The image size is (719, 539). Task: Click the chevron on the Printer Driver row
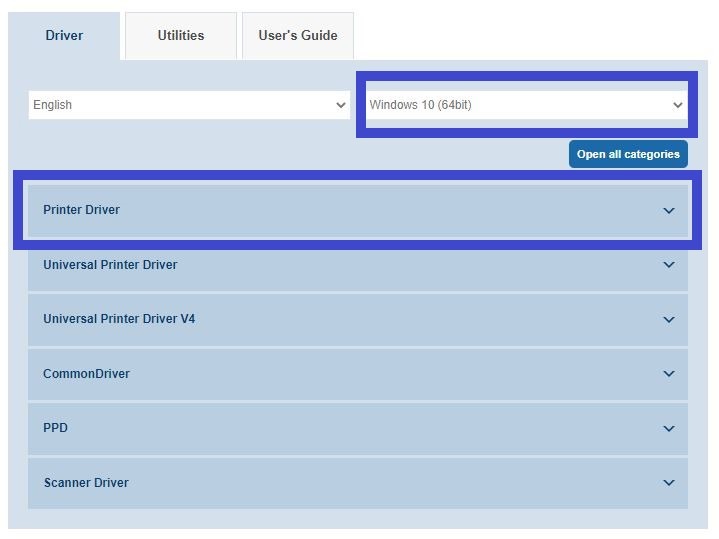[669, 211]
